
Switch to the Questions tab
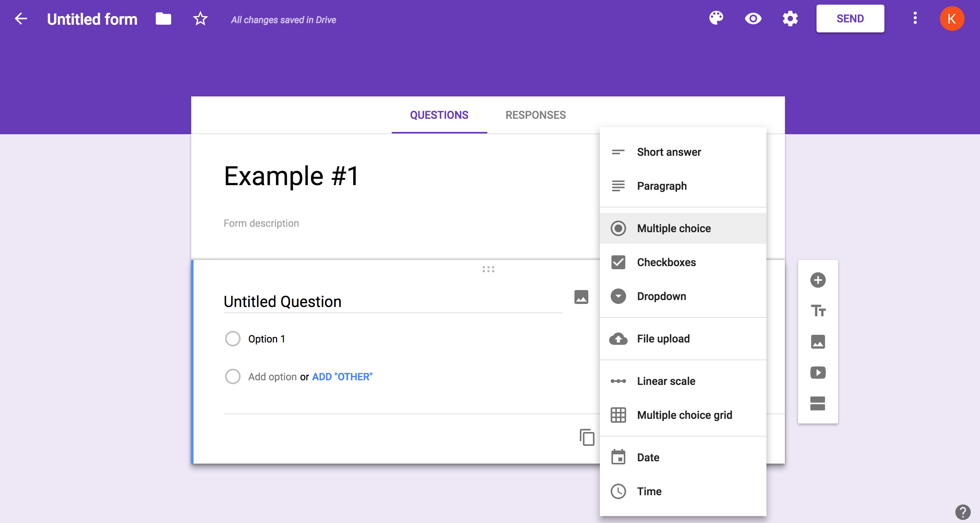[439, 115]
